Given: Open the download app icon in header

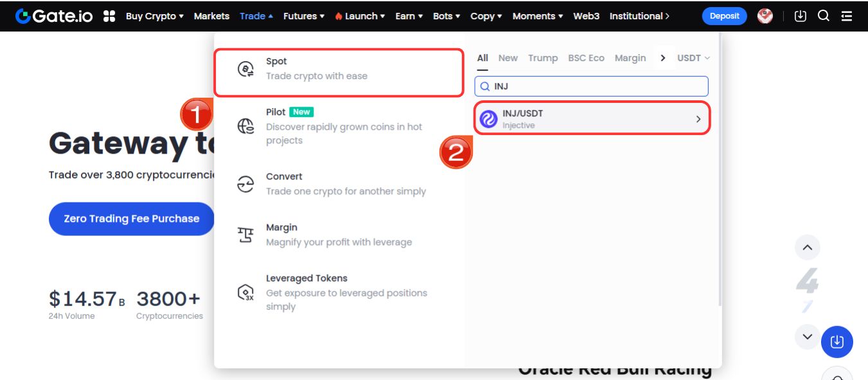Looking at the screenshot, I should coord(800,16).
